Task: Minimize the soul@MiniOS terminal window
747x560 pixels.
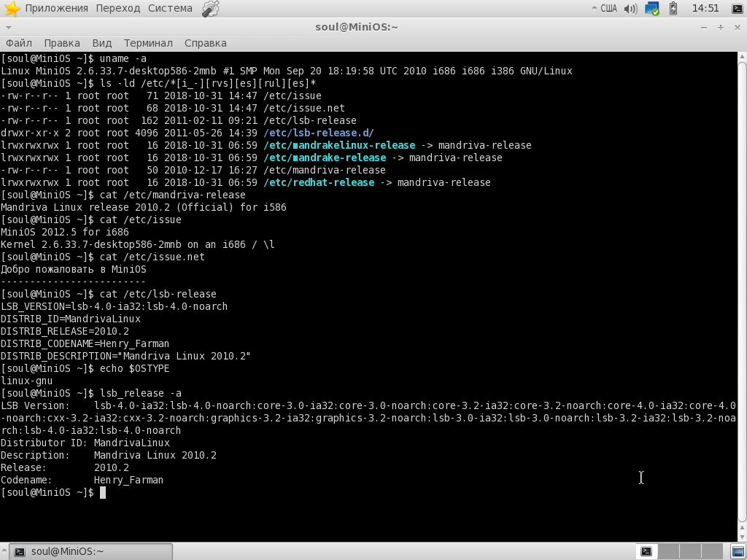Action: pyautogui.click(x=704, y=28)
